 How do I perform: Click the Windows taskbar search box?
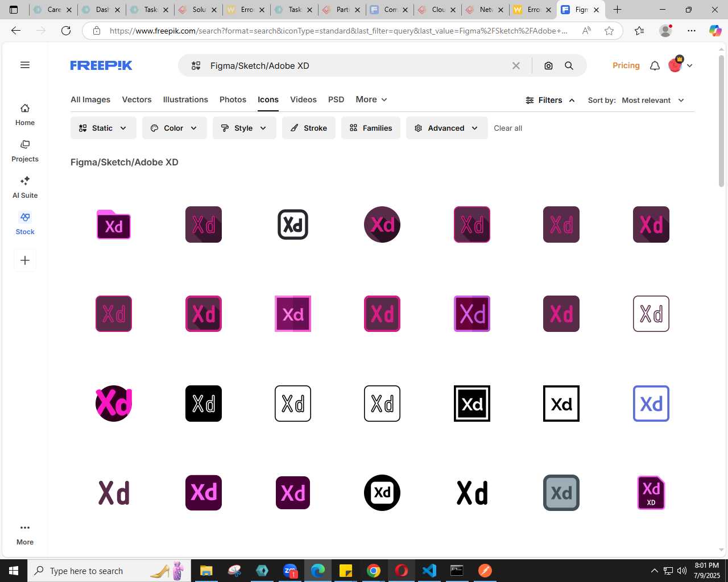(x=109, y=571)
